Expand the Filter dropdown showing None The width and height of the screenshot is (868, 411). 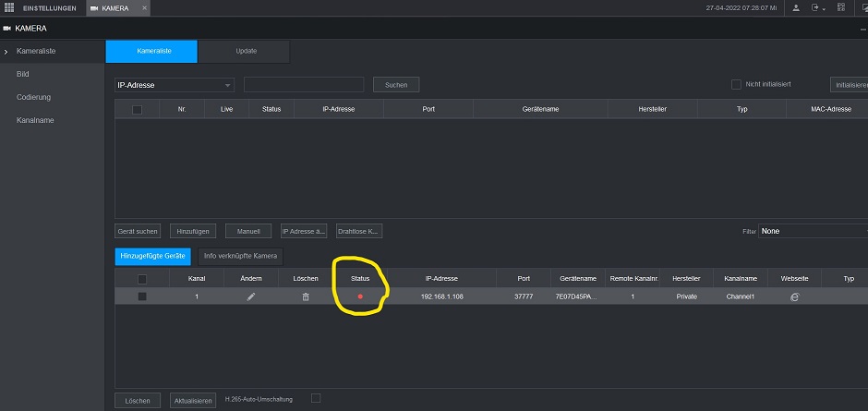point(812,231)
